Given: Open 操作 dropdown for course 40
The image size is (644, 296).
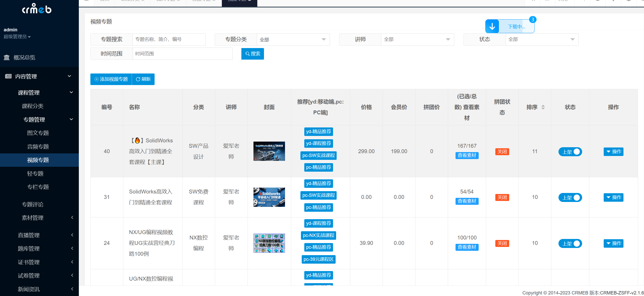Looking at the screenshot, I should tap(613, 152).
